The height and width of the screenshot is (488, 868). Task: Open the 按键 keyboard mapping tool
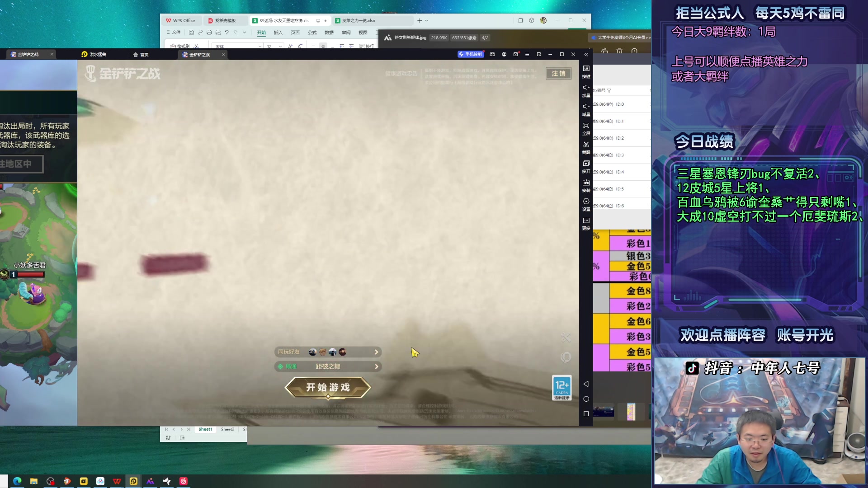point(586,71)
